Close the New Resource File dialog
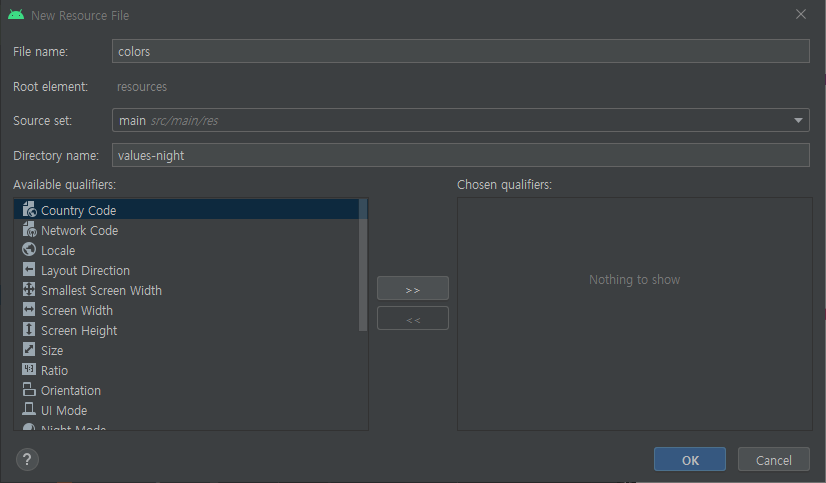Screen dimensions: 826x483 click(x=801, y=15)
